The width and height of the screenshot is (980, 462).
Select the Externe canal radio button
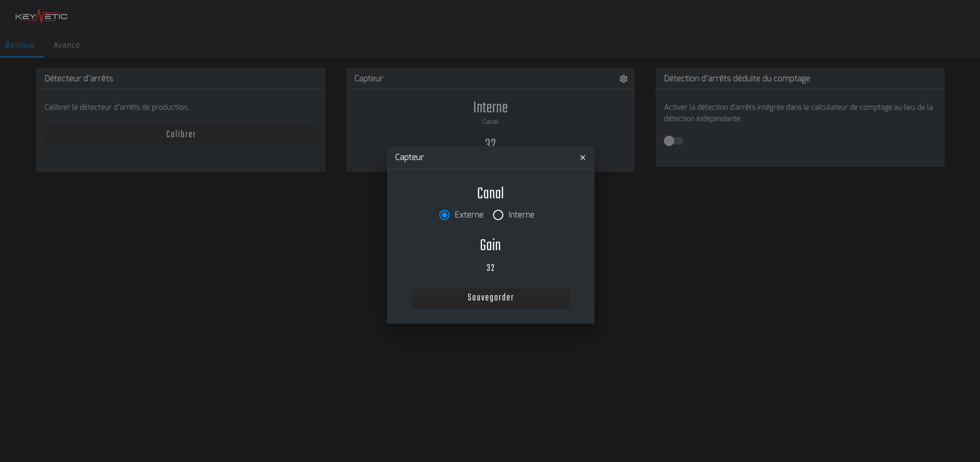(x=444, y=215)
